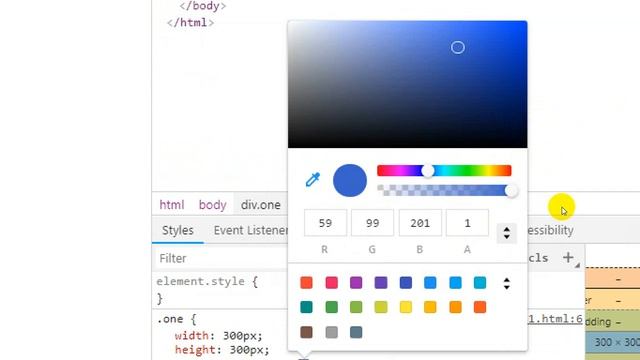Select body in the breadcrumb bar
This screenshot has height=360, width=640.
[x=212, y=204]
